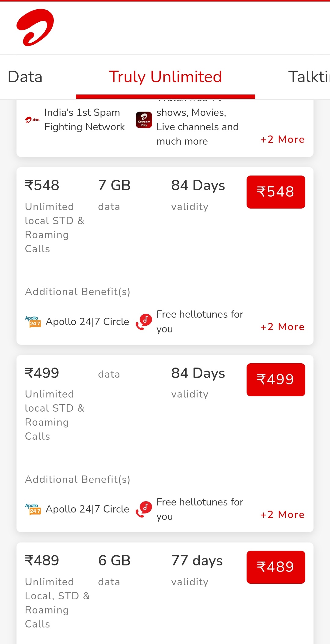Viewport: 330px width, 644px height.
Task: Buy the ₹489 recharge plan
Action: click(x=276, y=567)
